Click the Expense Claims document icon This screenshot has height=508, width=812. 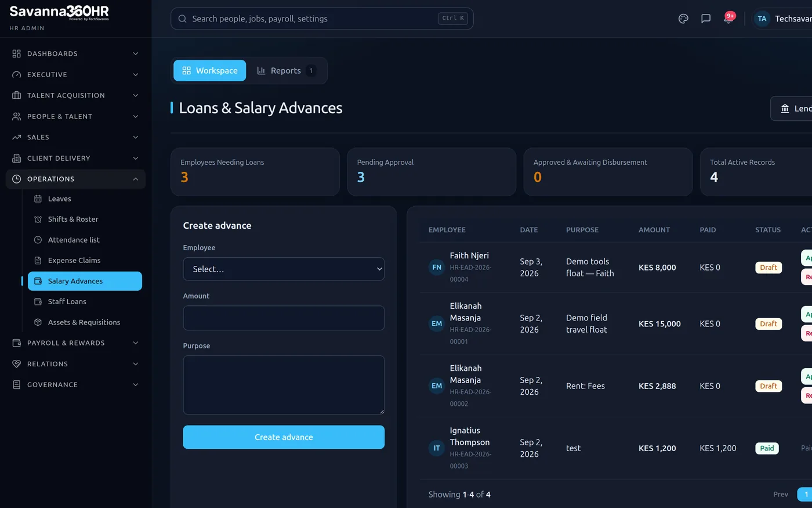pos(38,260)
